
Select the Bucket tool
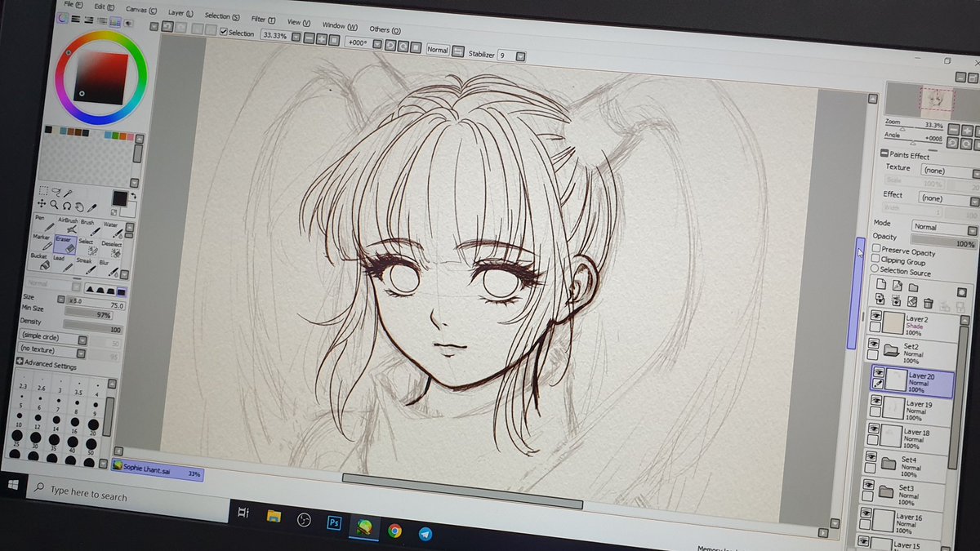coord(40,260)
